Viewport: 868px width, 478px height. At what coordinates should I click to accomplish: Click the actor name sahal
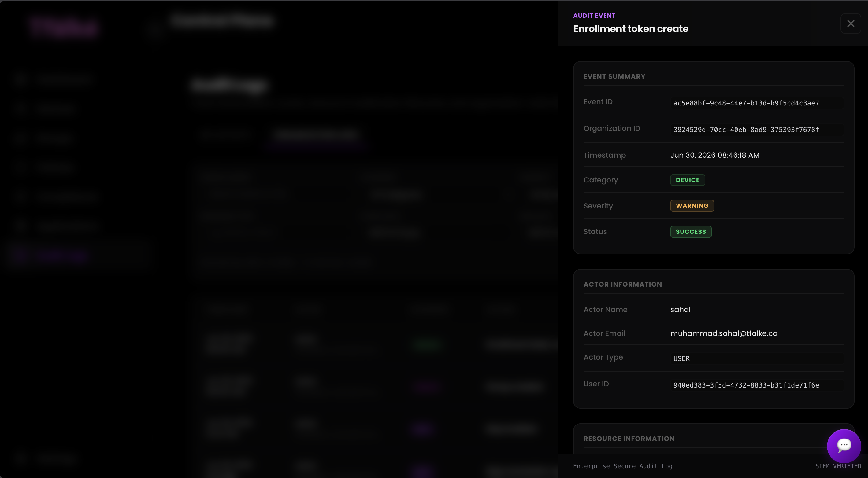click(680, 309)
